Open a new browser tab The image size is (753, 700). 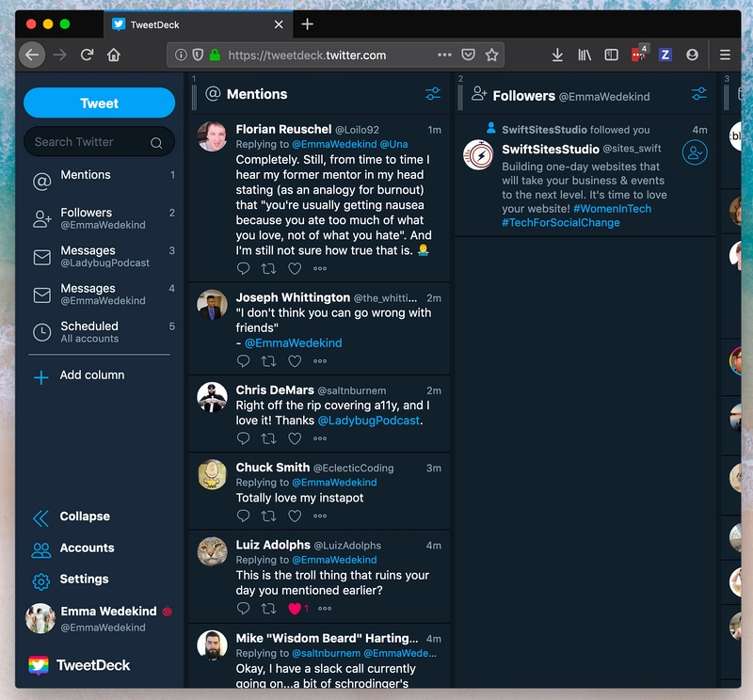pos(308,24)
